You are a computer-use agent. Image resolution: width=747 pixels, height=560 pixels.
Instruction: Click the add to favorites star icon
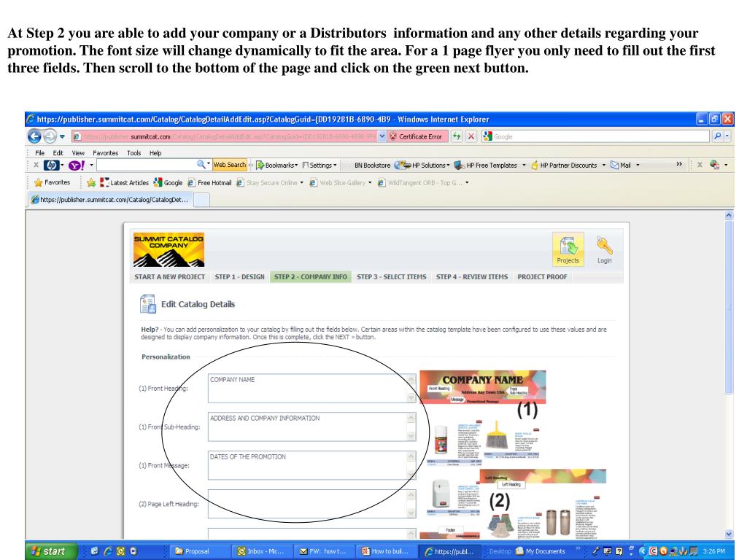pyautogui.click(x=91, y=182)
